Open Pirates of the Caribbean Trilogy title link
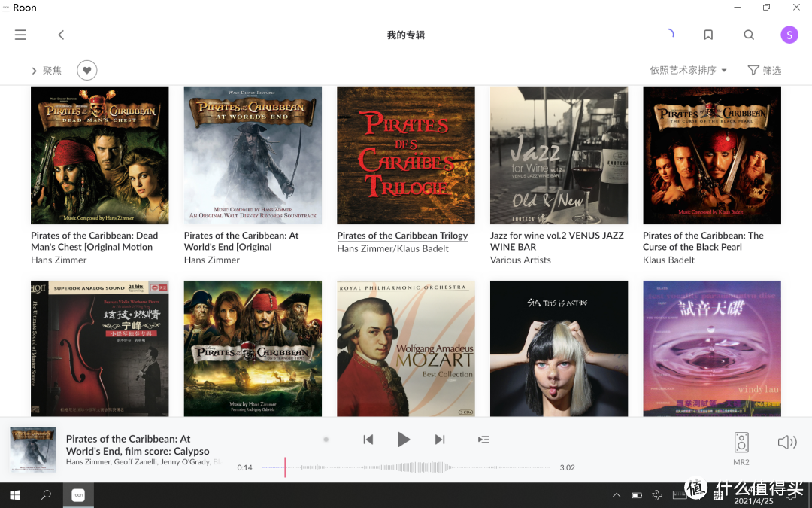 (x=402, y=236)
